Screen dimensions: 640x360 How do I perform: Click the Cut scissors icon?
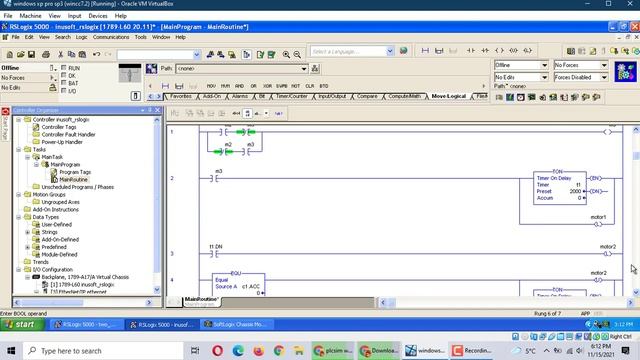click(x=60, y=54)
